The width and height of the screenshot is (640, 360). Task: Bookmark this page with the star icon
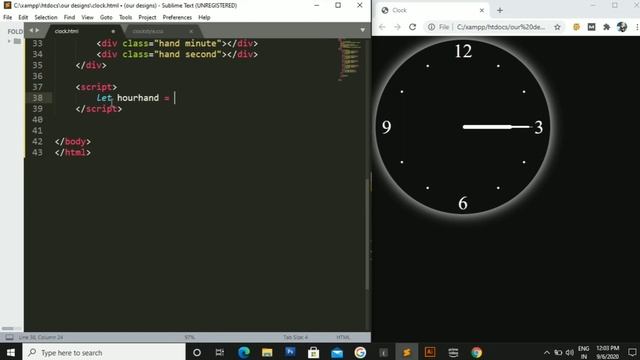[x=557, y=27]
